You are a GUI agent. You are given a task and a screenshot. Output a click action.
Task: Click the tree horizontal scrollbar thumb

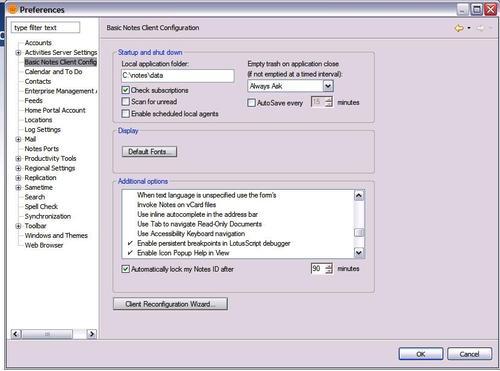point(47,334)
